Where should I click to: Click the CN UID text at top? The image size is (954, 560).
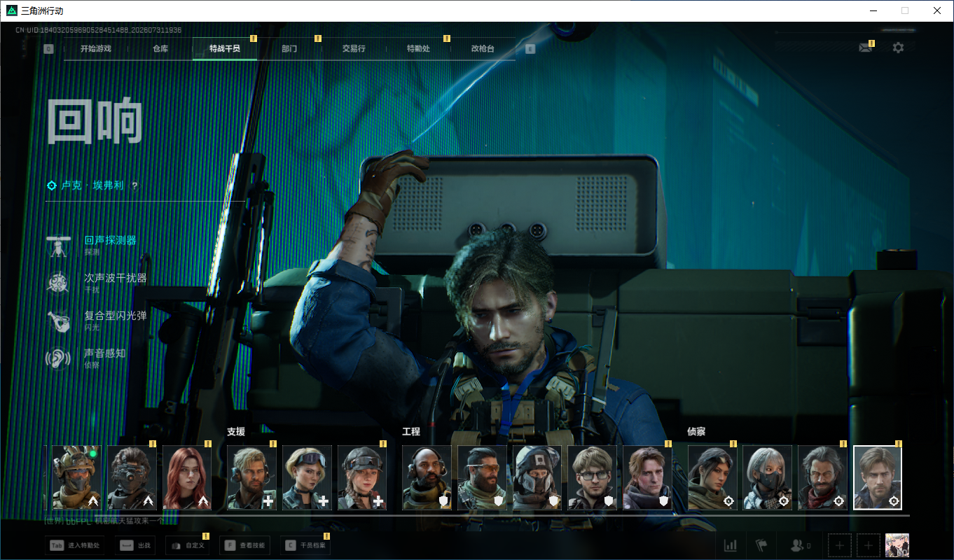98,30
